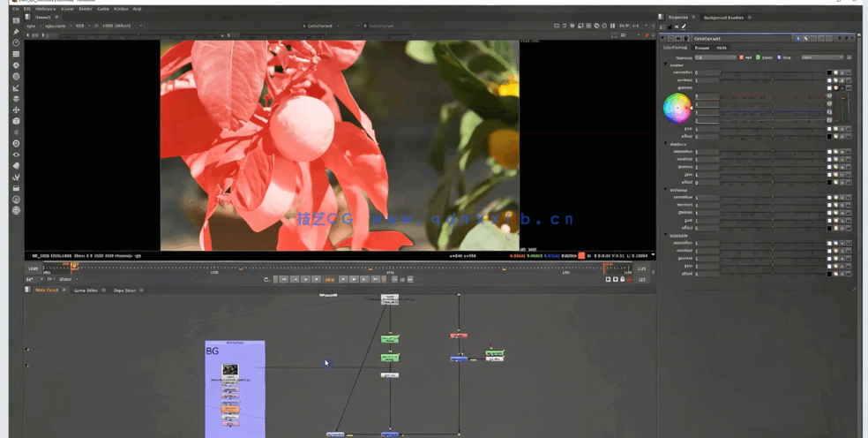The image size is (868, 438).
Task: Click the gamma color wheel
Action: coord(677,109)
